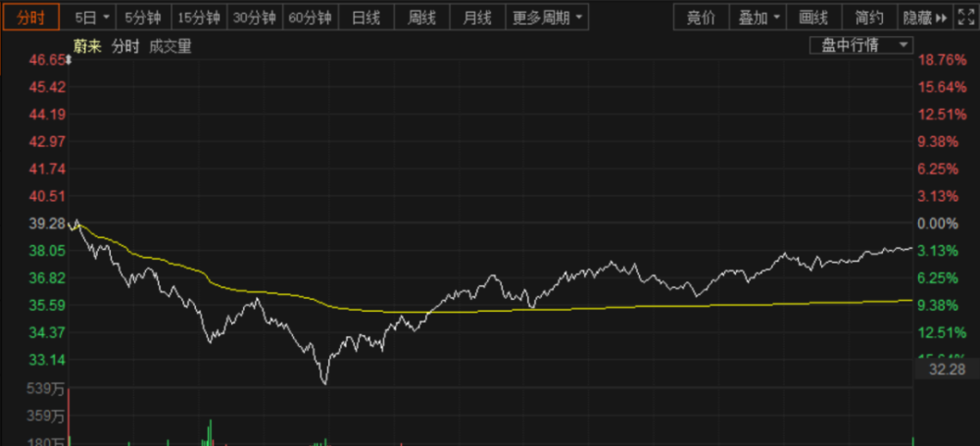The height and width of the screenshot is (446, 980).
Task: Click the 44.19 price axis label
Action: click(x=47, y=115)
